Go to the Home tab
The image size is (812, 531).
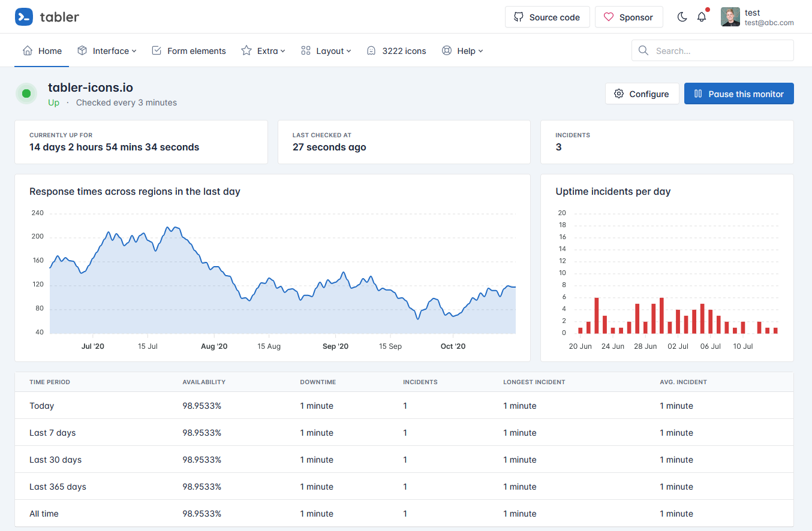42,51
